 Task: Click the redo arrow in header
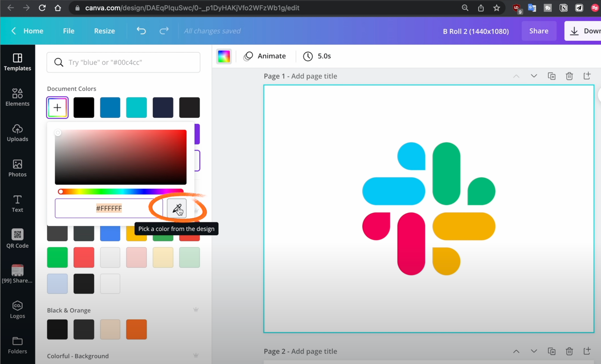164,31
